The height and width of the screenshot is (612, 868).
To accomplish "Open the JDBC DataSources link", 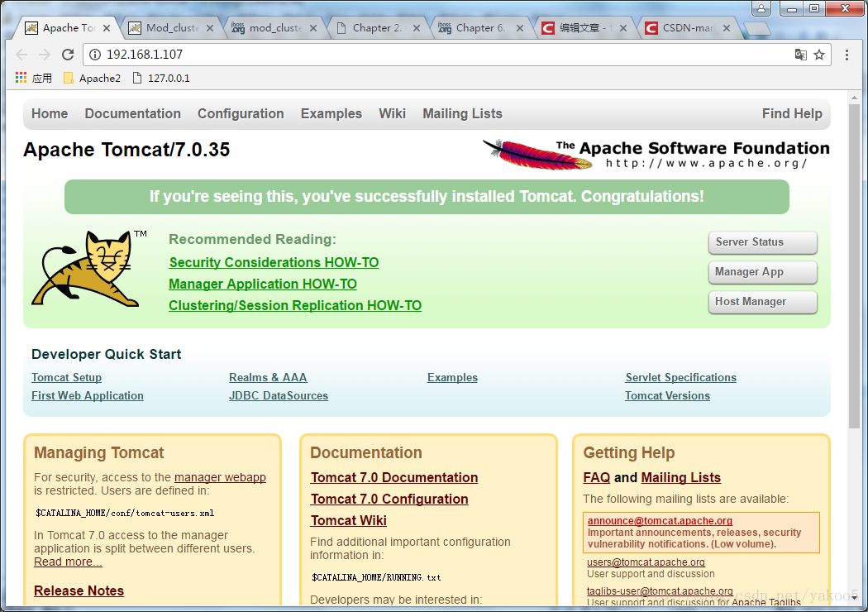I will coord(279,395).
